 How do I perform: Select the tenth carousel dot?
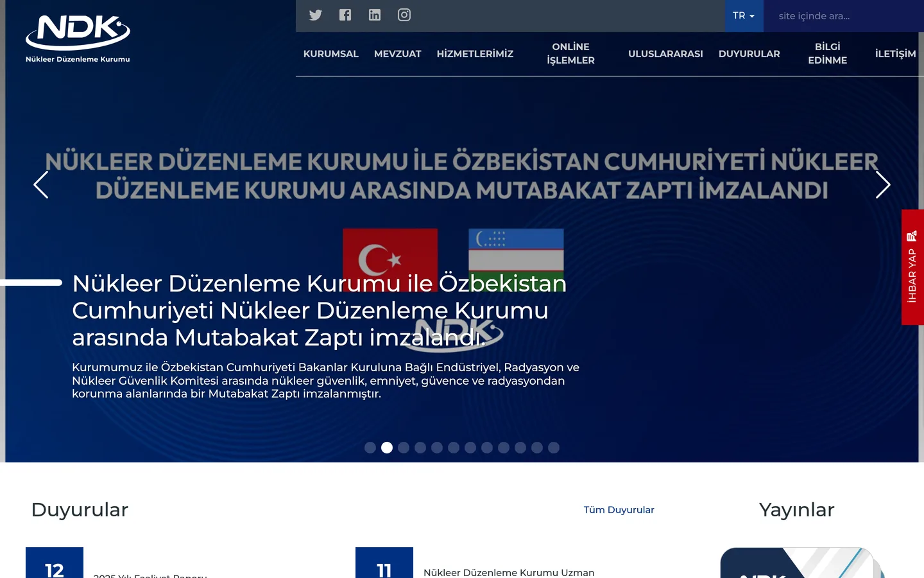tap(520, 448)
